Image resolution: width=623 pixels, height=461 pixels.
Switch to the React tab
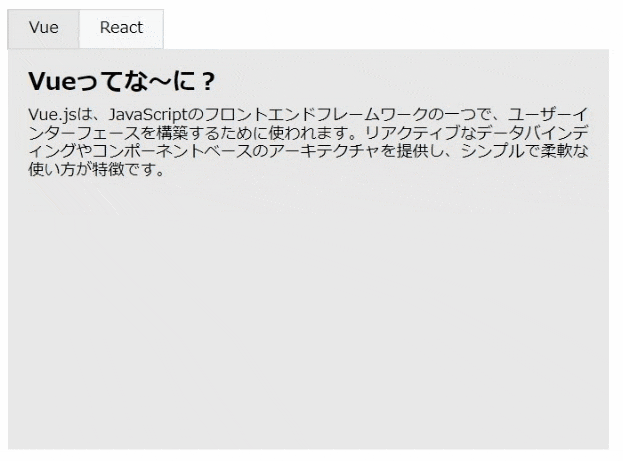(x=121, y=29)
